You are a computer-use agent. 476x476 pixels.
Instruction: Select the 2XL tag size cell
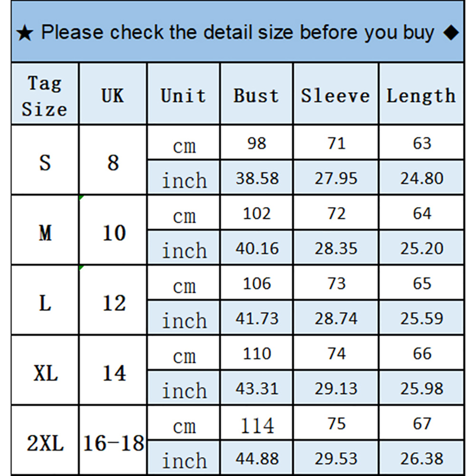click(45, 443)
